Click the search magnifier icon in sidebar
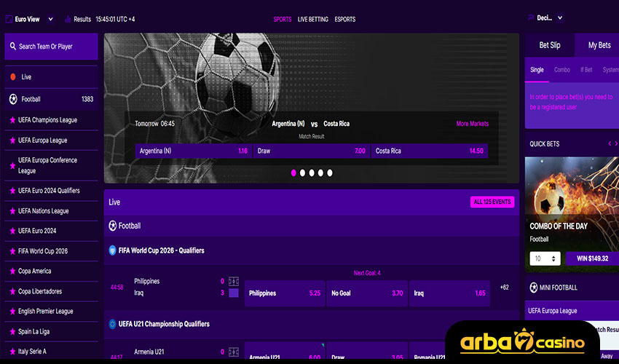This screenshot has width=619, height=364. coord(13,47)
